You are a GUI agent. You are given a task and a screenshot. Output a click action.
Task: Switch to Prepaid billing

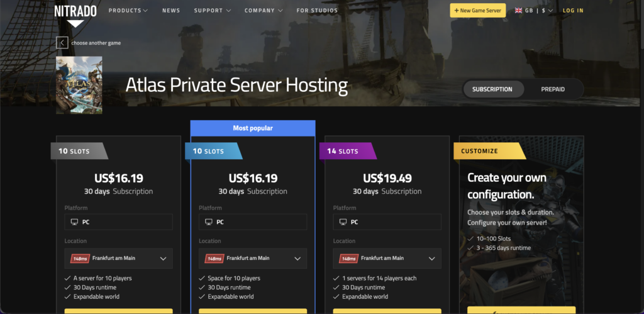tap(553, 89)
